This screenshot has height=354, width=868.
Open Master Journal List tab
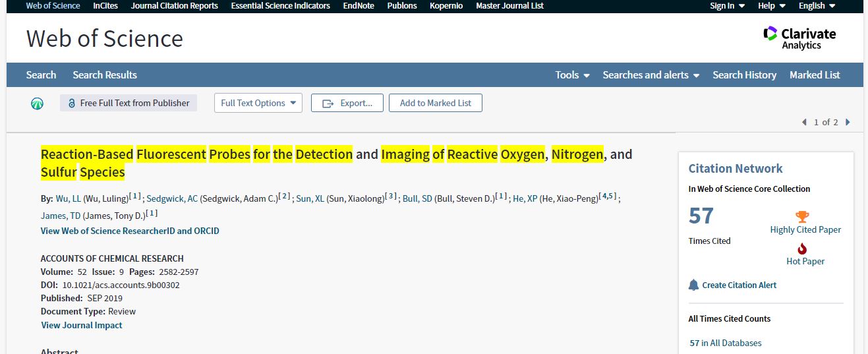coord(510,5)
